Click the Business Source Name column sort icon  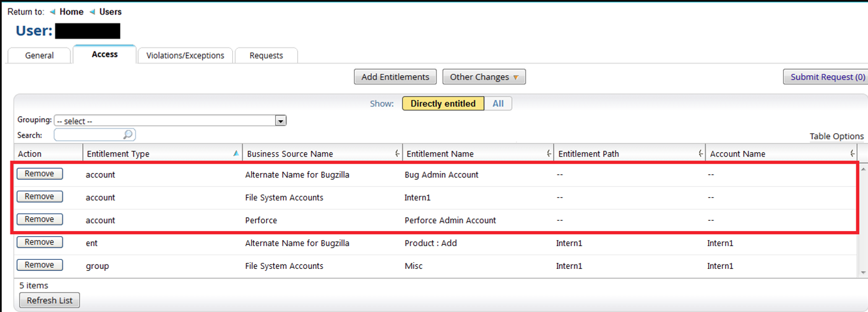(x=397, y=153)
